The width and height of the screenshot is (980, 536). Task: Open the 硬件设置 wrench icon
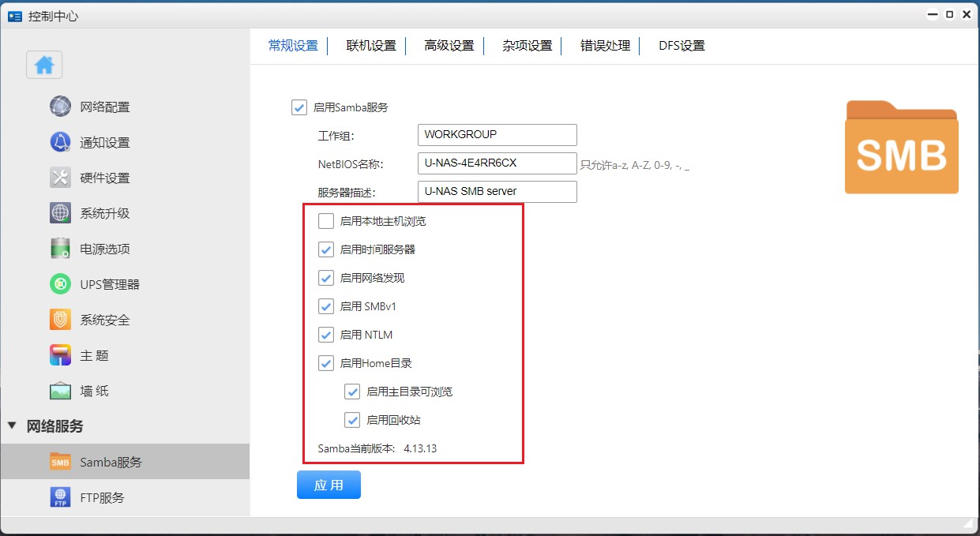[x=61, y=178]
